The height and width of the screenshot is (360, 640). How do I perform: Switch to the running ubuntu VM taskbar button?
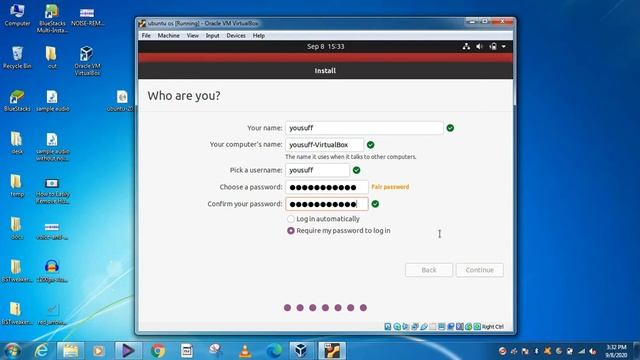332,351
